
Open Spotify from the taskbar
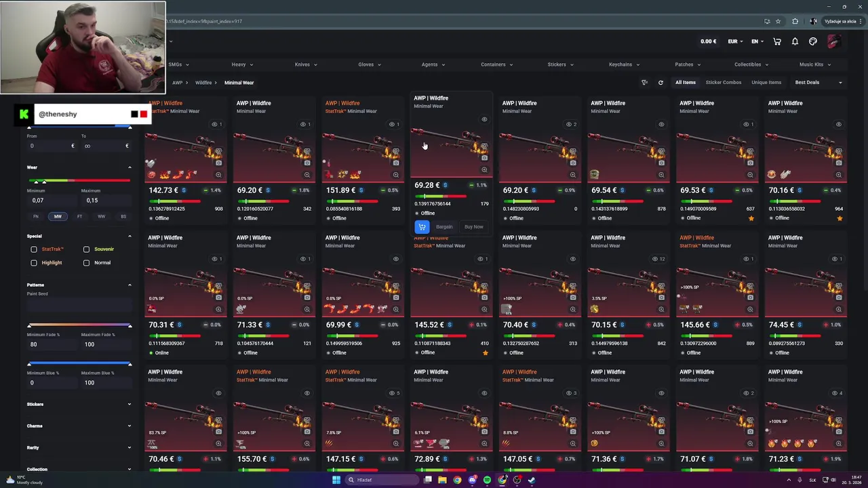(487, 480)
